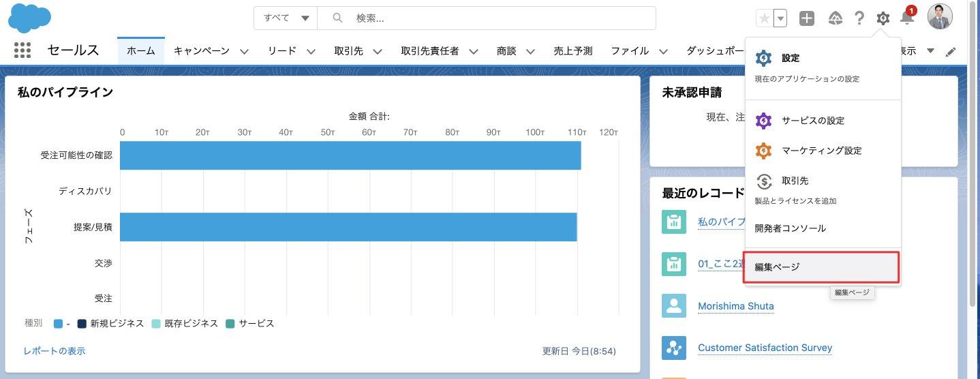Screen dimensions: 980x379
Task: Open the キャンペーン tab
Action: [202, 51]
